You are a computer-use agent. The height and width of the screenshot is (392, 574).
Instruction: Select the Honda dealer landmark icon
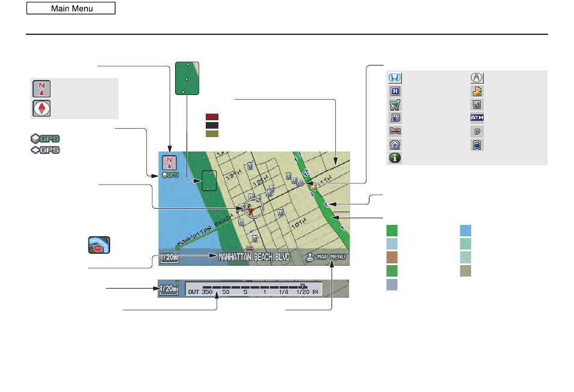(x=395, y=78)
